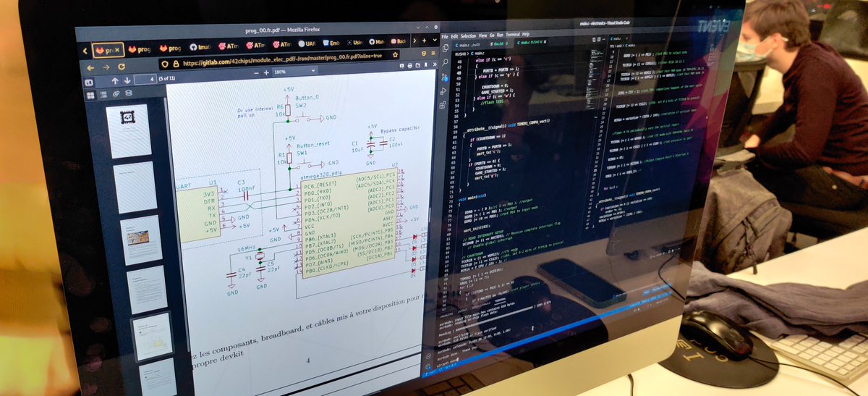868x396 pixels.
Task: Switch to the doc.txt editor tab
Action: tap(500, 43)
